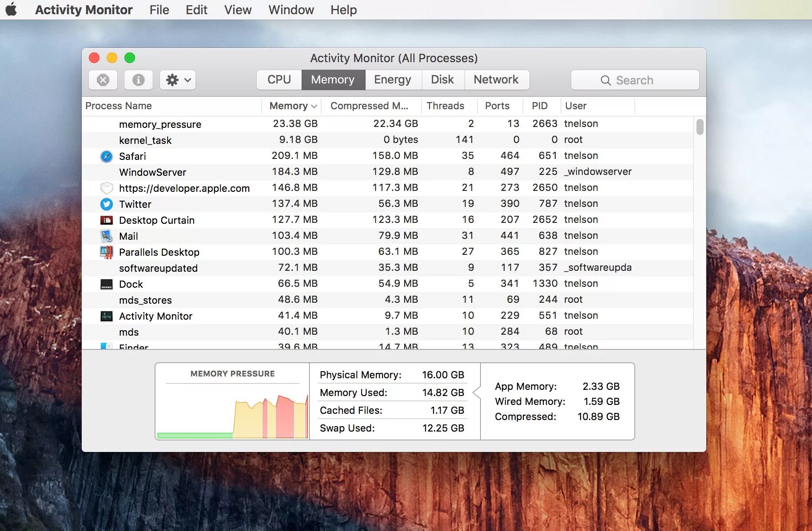Open the Network tab
This screenshot has height=531, width=812.
[x=496, y=79]
